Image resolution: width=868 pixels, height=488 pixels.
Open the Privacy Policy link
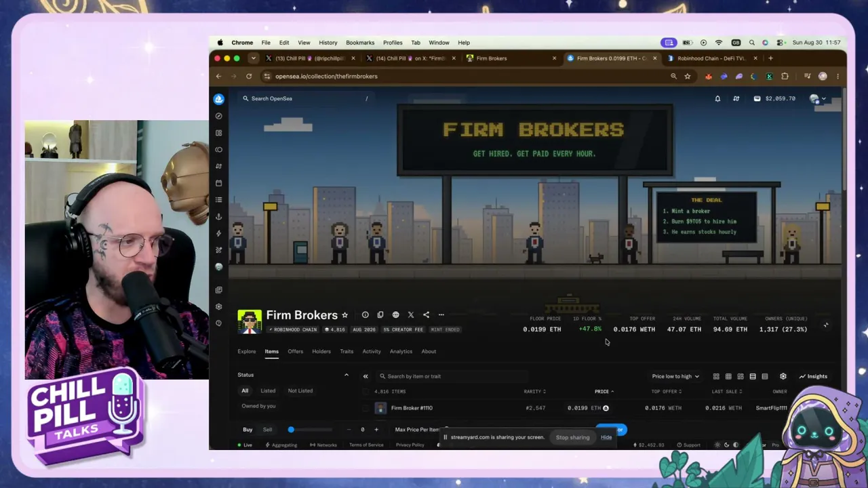tap(410, 445)
